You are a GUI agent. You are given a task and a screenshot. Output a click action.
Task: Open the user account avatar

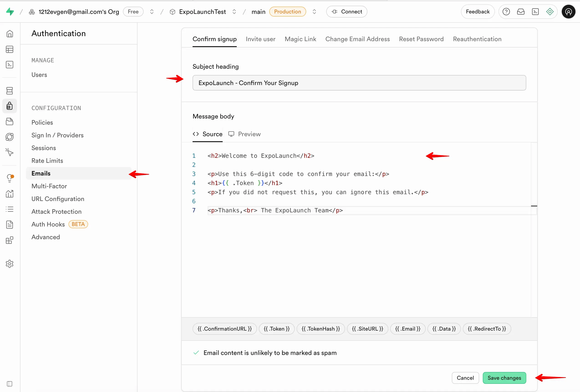[568, 11]
